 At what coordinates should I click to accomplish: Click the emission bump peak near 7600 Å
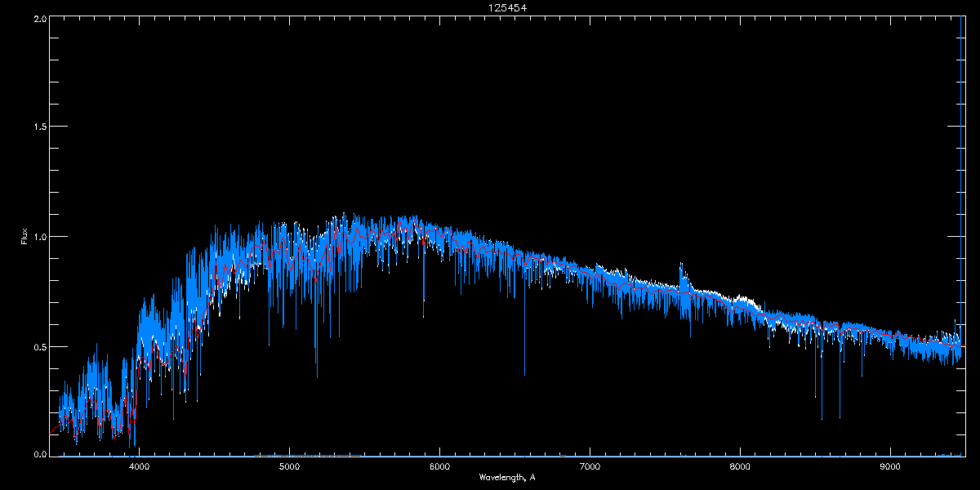682,265
